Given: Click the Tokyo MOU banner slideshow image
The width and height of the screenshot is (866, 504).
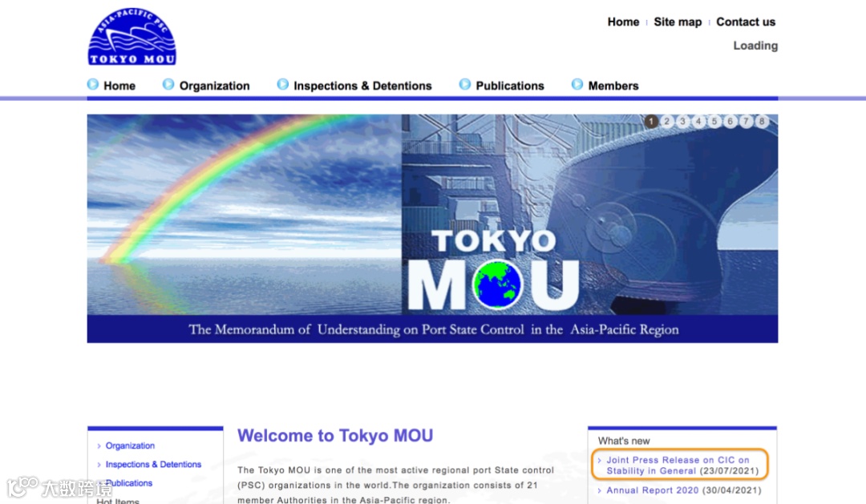Looking at the screenshot, I should [432, 228].
